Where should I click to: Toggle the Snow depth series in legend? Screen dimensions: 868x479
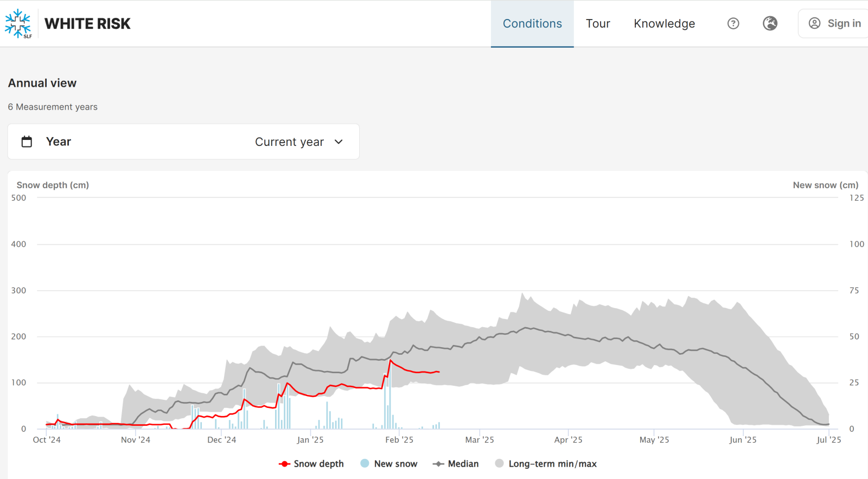(318, 464)
